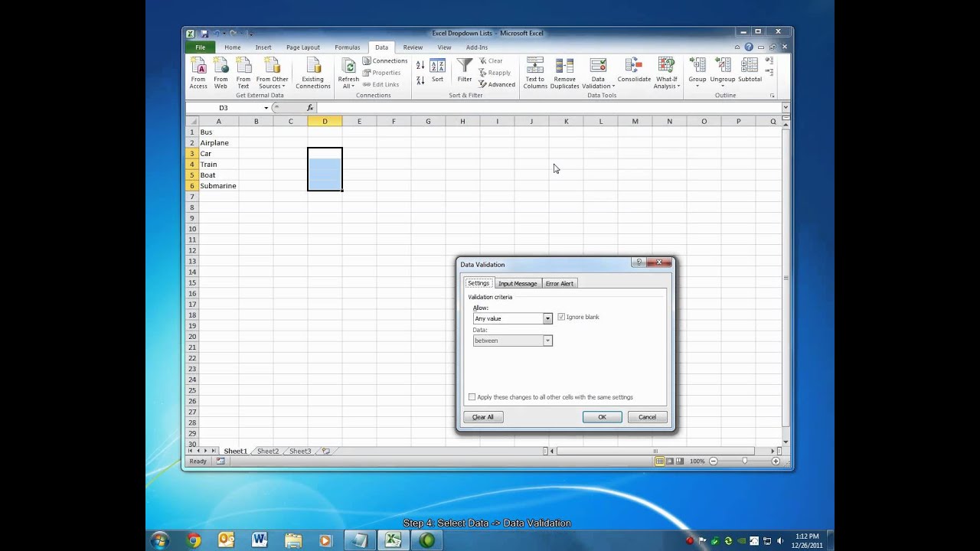
Task: Open Advanced filter options
Action: [496, 84]
